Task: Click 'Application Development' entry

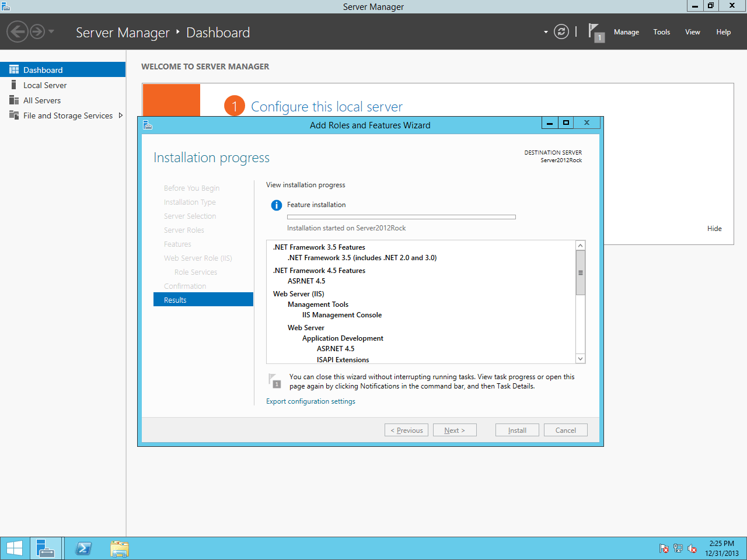Action: [343, 338]
